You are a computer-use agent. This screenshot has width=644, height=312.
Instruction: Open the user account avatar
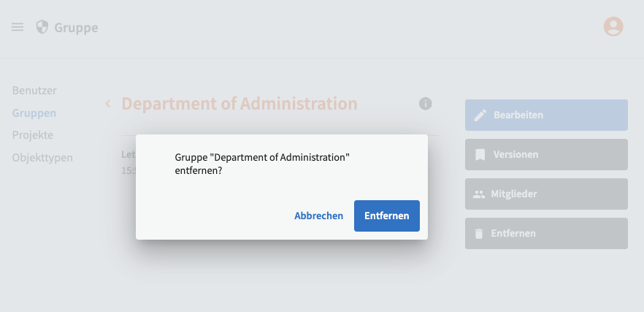(613, 26)
